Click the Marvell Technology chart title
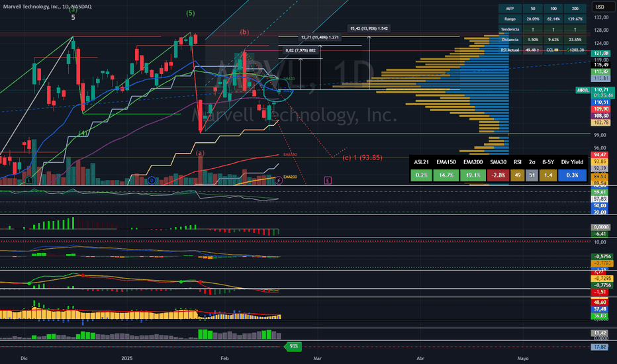617x364 pixels. pos(47,7)
